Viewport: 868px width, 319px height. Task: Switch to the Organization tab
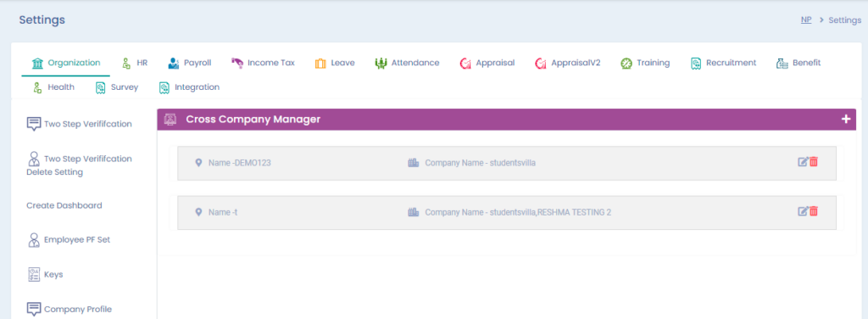(66, 63)
